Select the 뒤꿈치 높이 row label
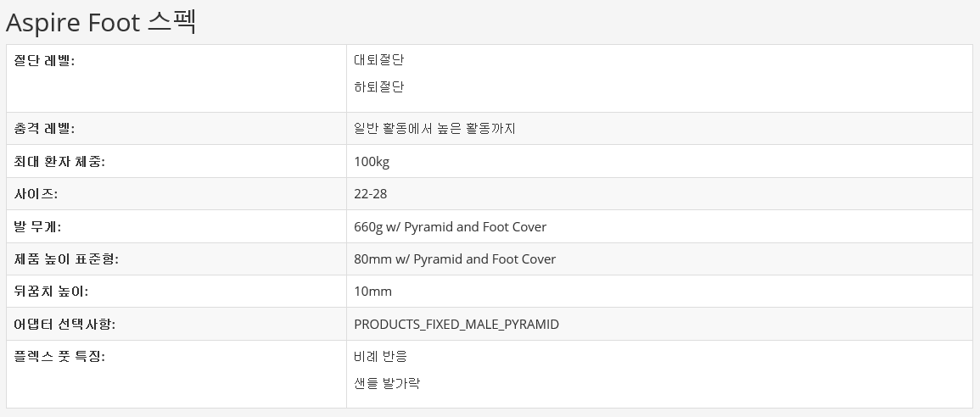Viewport: 980px width, 417px height. coord(52,292)
